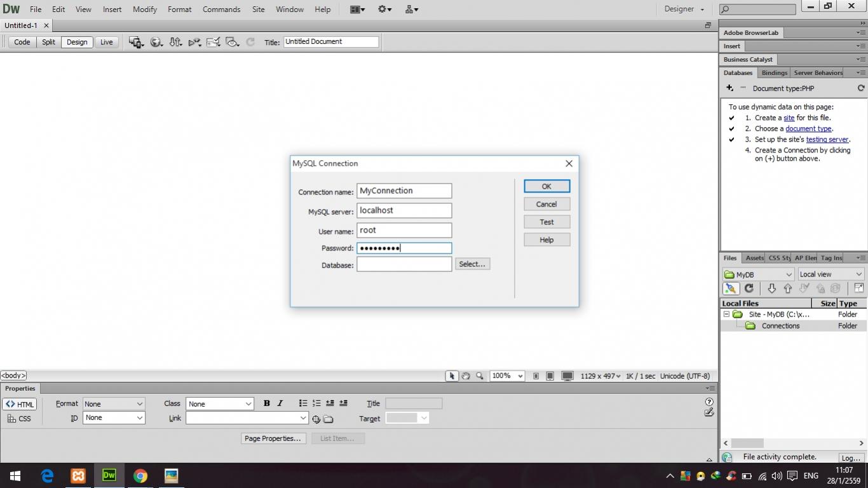868x488 pixels.
Task: Select the CSS properties mode
Action: pos(20,419)
